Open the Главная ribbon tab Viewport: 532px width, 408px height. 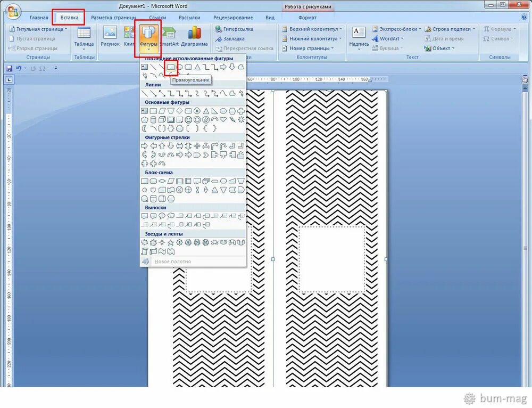point(39,18)
